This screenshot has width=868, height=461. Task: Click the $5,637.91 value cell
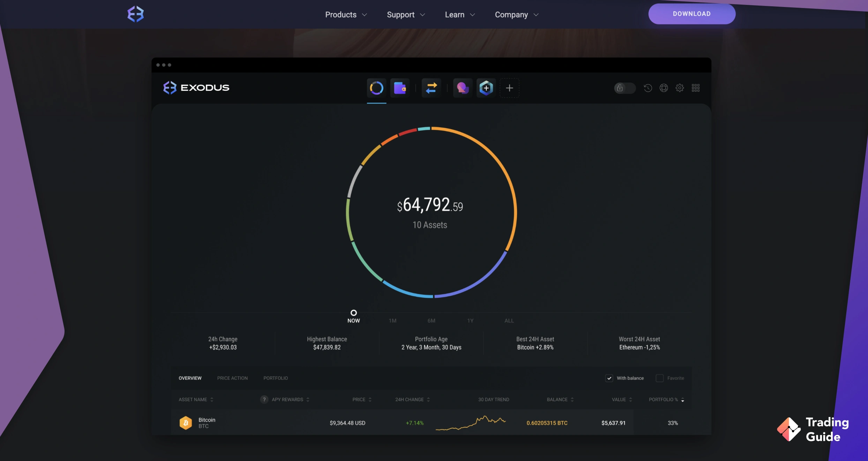pos(613,423)
